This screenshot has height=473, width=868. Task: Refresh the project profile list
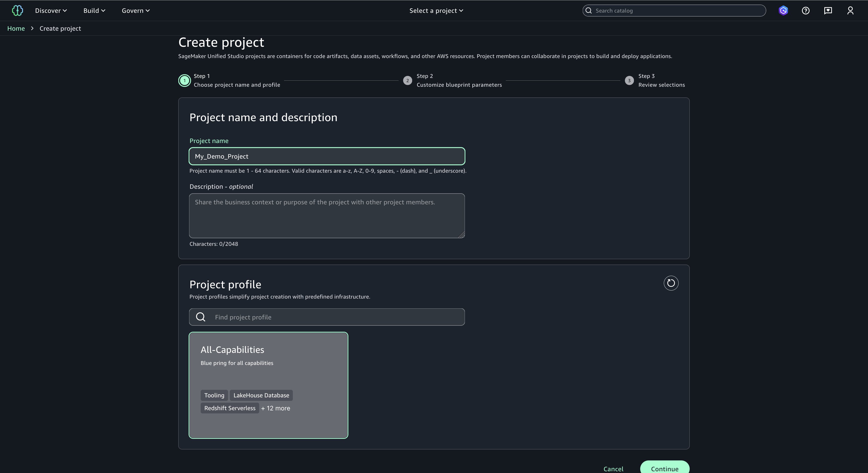click(x=671, y=283)
